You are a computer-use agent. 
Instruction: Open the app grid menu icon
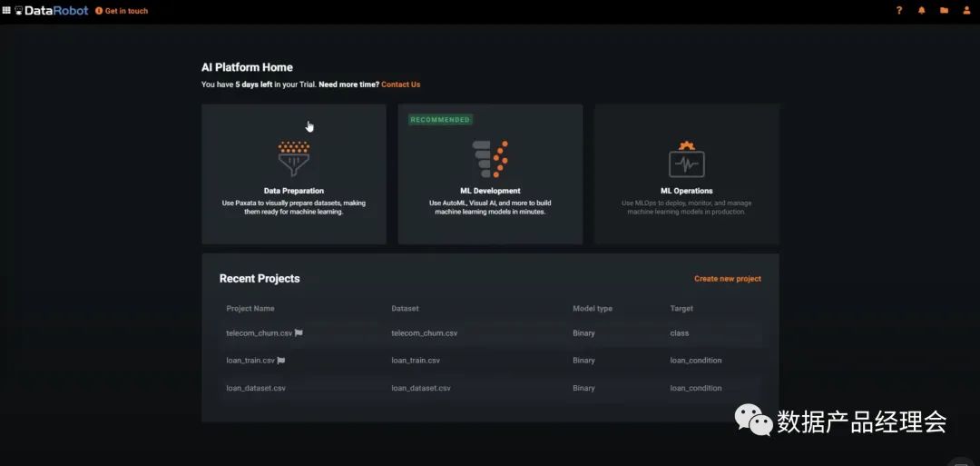7,11
